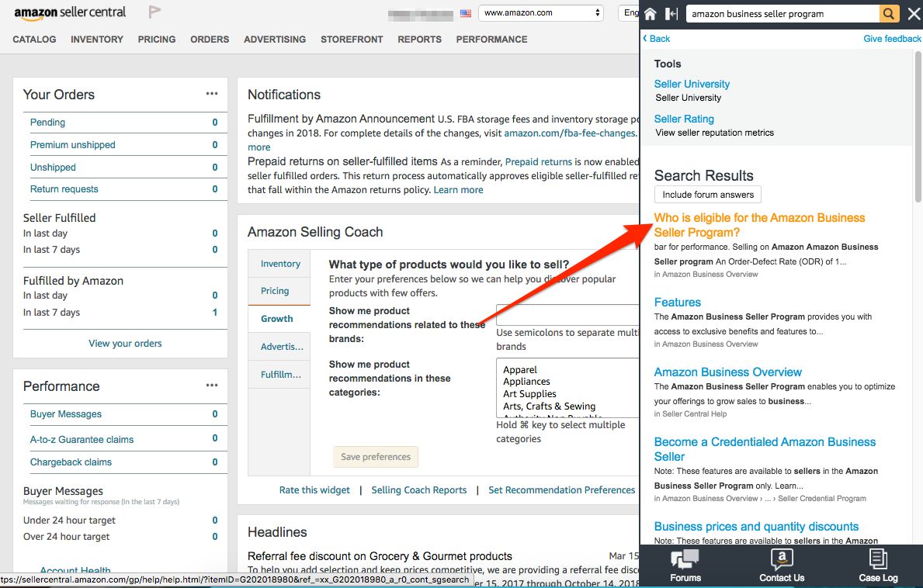Click the help panel vertical scrollbar
923x588 pixels.
(x=918, y=126)
